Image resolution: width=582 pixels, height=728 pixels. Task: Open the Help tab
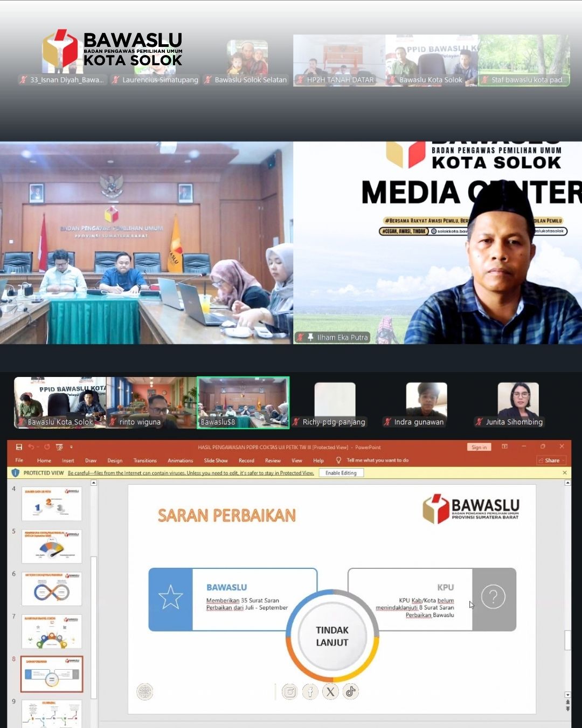coord(318,461)
